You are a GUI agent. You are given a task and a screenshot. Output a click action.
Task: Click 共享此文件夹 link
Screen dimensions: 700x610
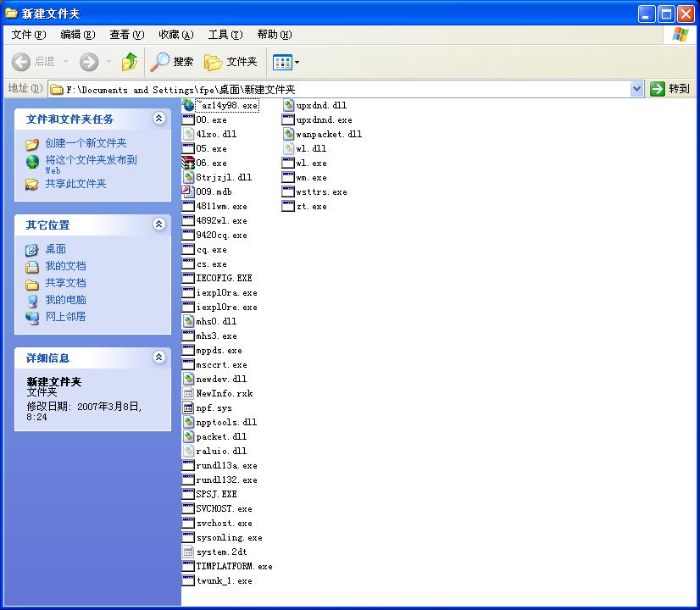(75, 184)
